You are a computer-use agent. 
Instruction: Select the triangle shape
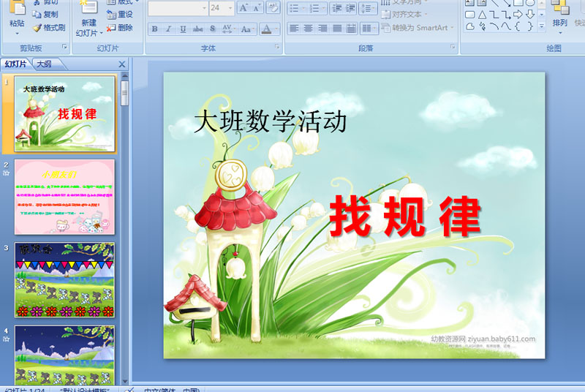click(482, 15)
